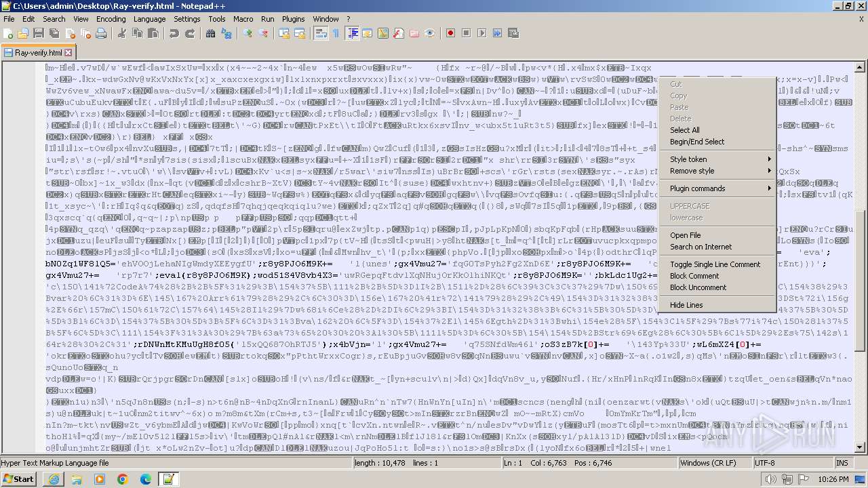The height and width of the screenshot is (488, 868).
Task: Choose Begin/End Select in the context menu
Action: (717, 142)
